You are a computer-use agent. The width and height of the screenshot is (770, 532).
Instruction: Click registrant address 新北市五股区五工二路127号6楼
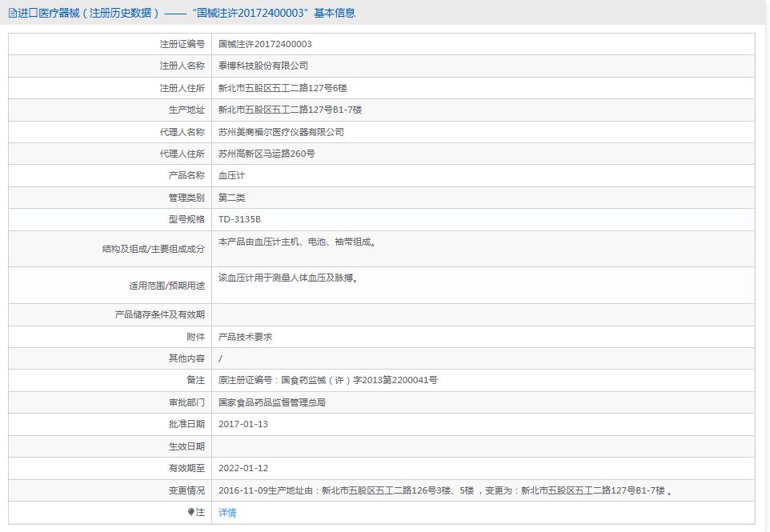click(283, 88)
